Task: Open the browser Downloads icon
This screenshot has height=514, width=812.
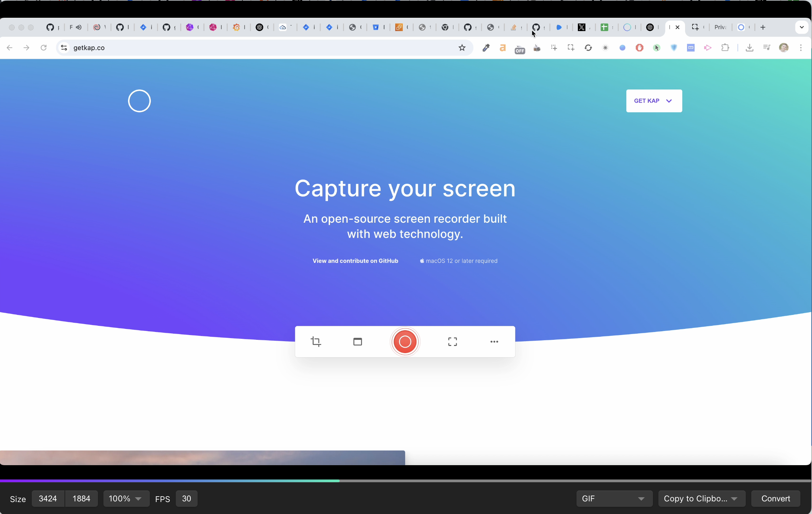Action: click(750, 48)
